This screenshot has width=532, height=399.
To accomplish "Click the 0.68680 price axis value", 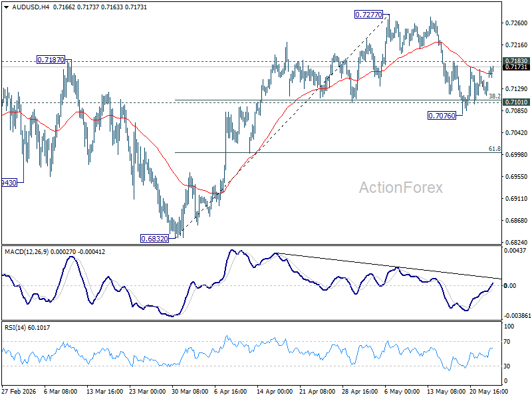I will (x=517, y=221).
